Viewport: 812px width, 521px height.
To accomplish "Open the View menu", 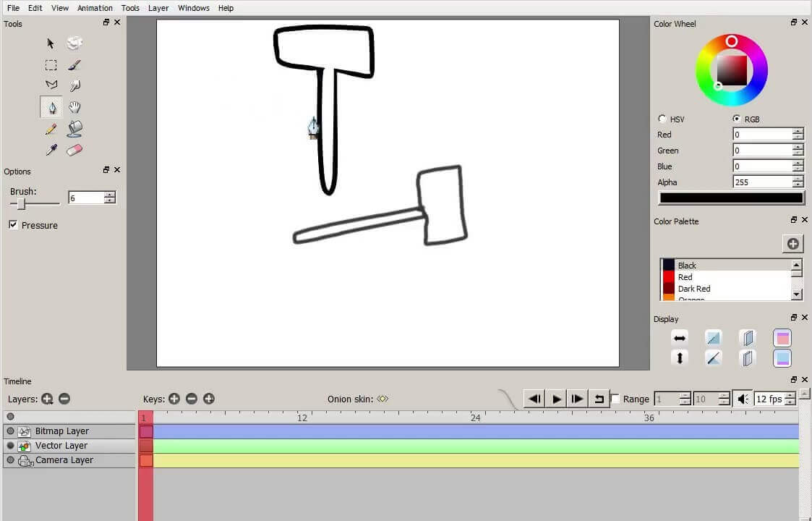I will (60, 8).
